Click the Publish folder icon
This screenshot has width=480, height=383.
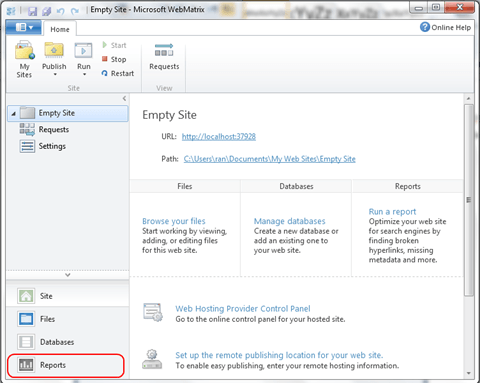click(x=54, y=50)
